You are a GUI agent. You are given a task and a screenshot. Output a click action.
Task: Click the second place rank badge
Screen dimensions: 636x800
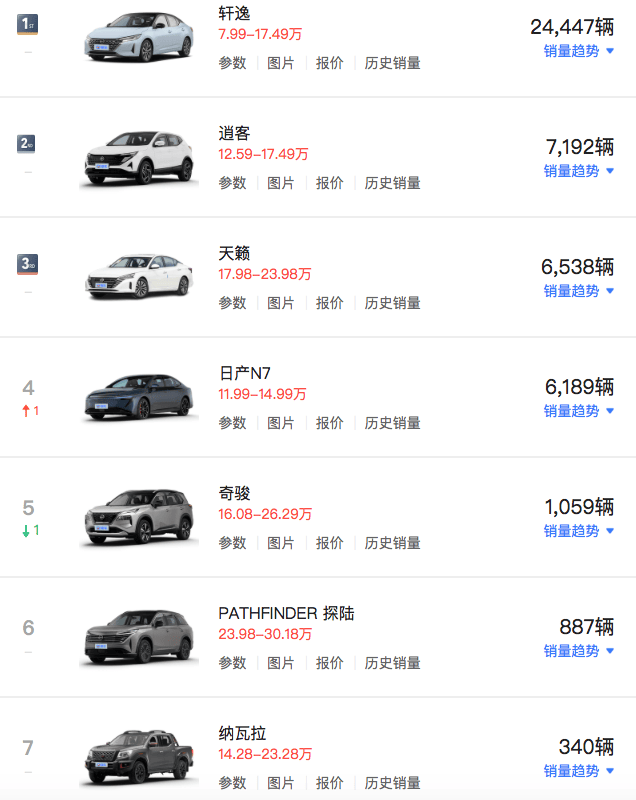(28, 143)
